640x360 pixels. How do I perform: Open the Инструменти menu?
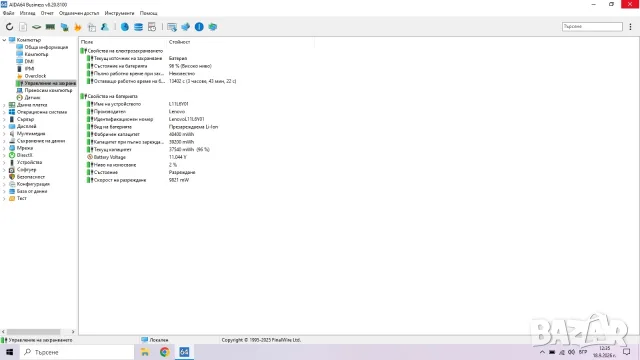(119, 13)
